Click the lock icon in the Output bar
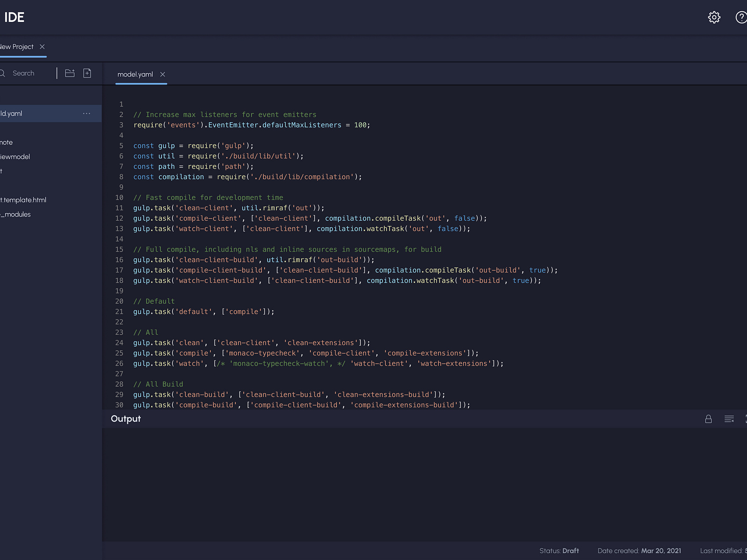Image resolution: width=747 pixels, height=560 pixels. pos(708,419)
